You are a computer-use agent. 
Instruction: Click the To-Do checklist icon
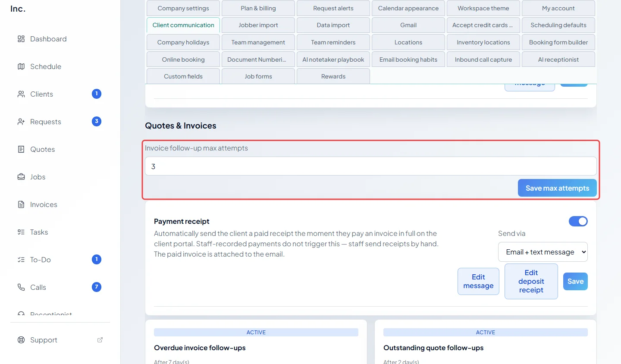21,260
